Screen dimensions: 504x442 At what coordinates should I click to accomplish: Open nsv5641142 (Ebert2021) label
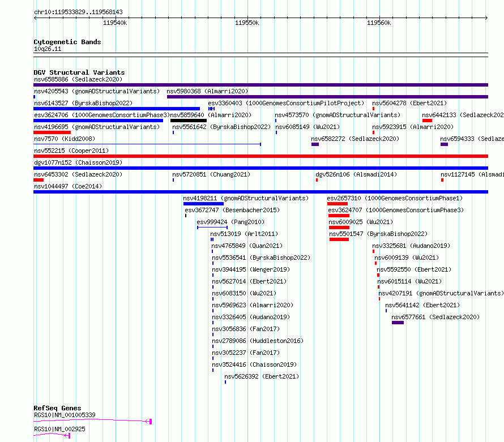[422, 305]
